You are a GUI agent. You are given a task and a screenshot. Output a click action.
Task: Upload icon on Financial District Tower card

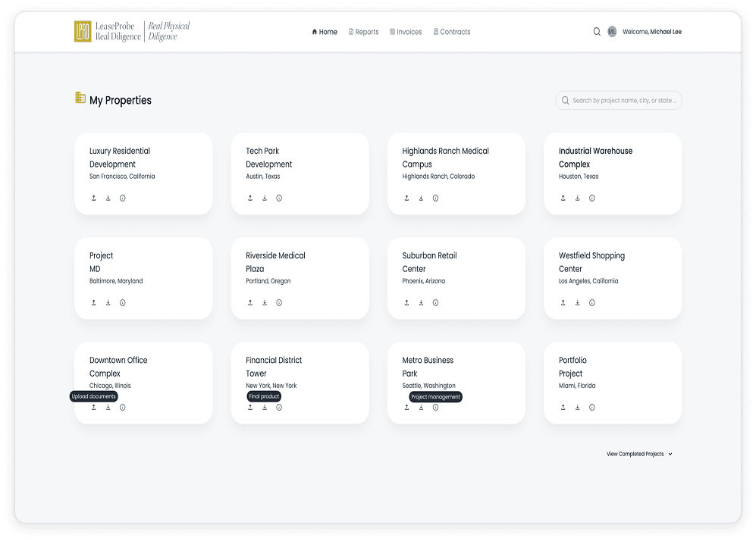point(250,407)
